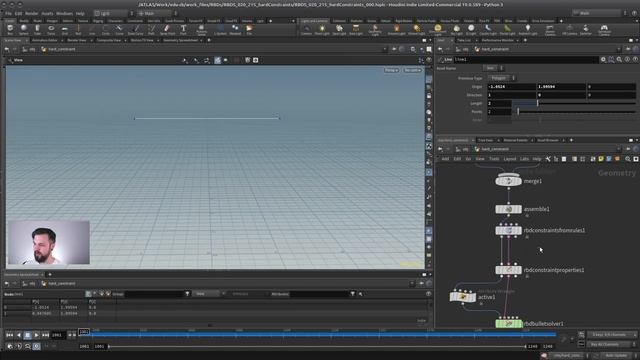The image size is (640, 360).
Task: Add an Environment Light from shelf
Action: pos(438,29)
